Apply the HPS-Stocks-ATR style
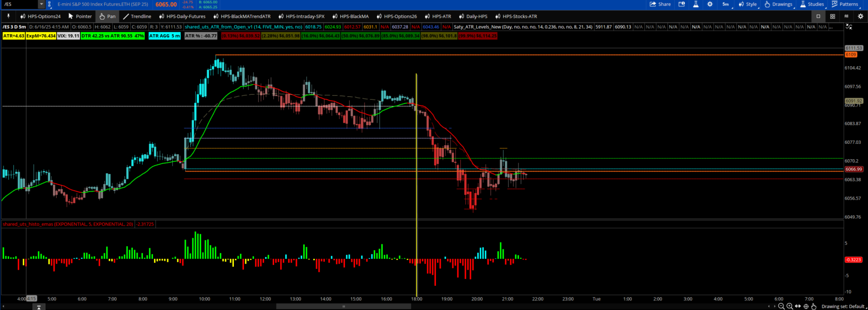 [x=516, y=16]
